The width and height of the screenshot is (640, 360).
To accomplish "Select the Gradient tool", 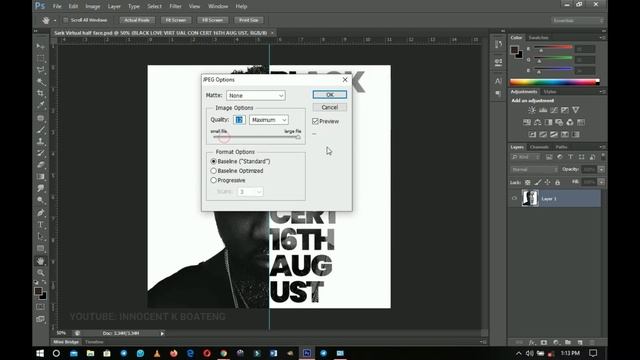I will (x=40, y=177).
